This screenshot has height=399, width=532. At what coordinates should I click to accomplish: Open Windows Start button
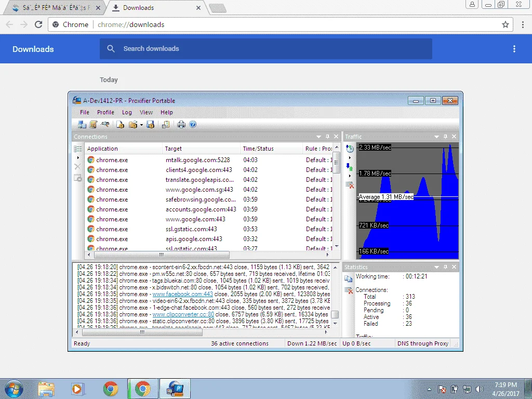coord(14,389)
